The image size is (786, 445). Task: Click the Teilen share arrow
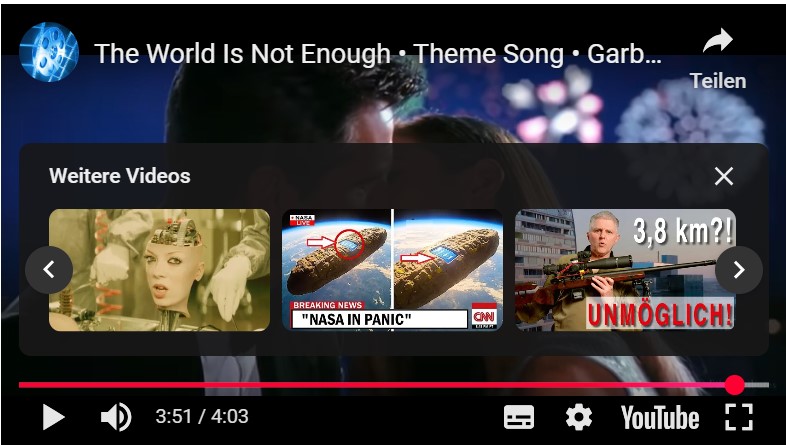coord(718,42)
